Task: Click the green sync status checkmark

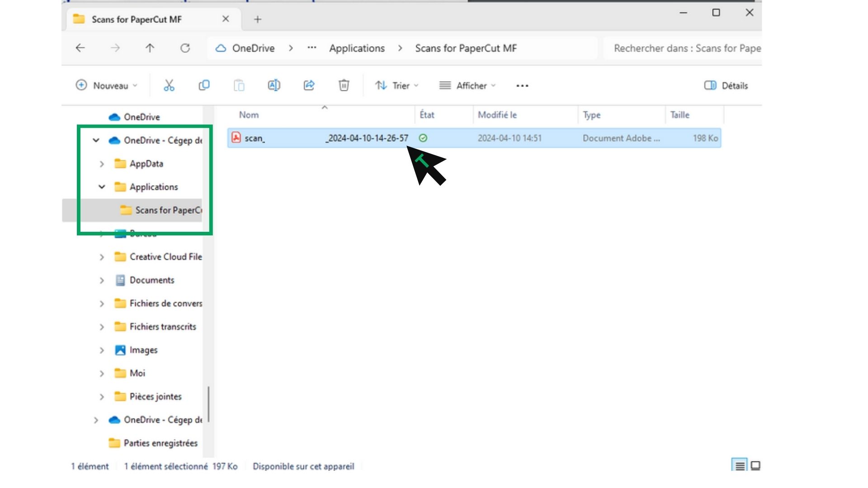Action: (423, 138)
